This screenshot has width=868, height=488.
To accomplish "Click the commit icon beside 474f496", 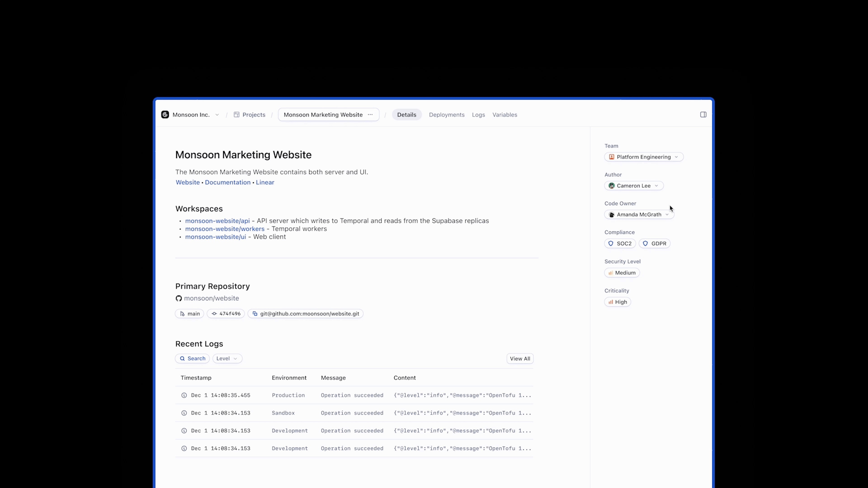I will coord(214,314).
